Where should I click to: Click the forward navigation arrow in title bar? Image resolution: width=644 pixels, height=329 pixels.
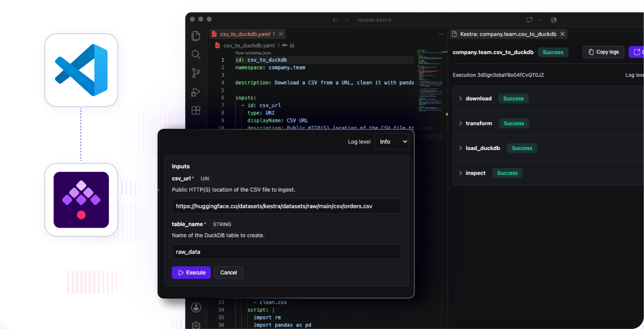click(346, 20)
